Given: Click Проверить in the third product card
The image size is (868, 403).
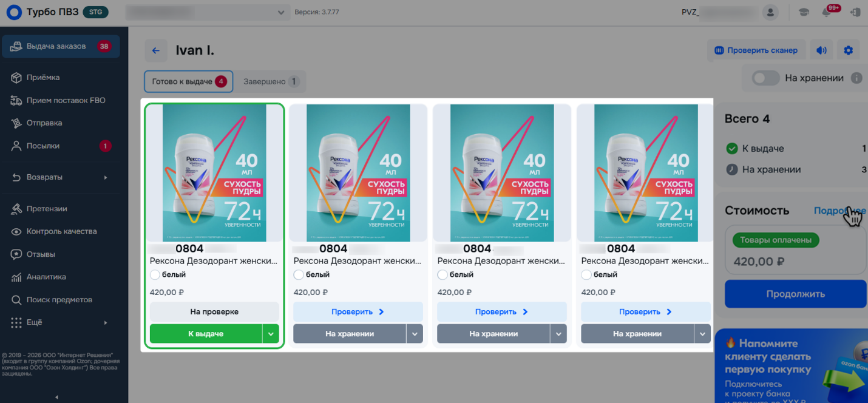Looking at the screenshot, I should click(502, 312).
